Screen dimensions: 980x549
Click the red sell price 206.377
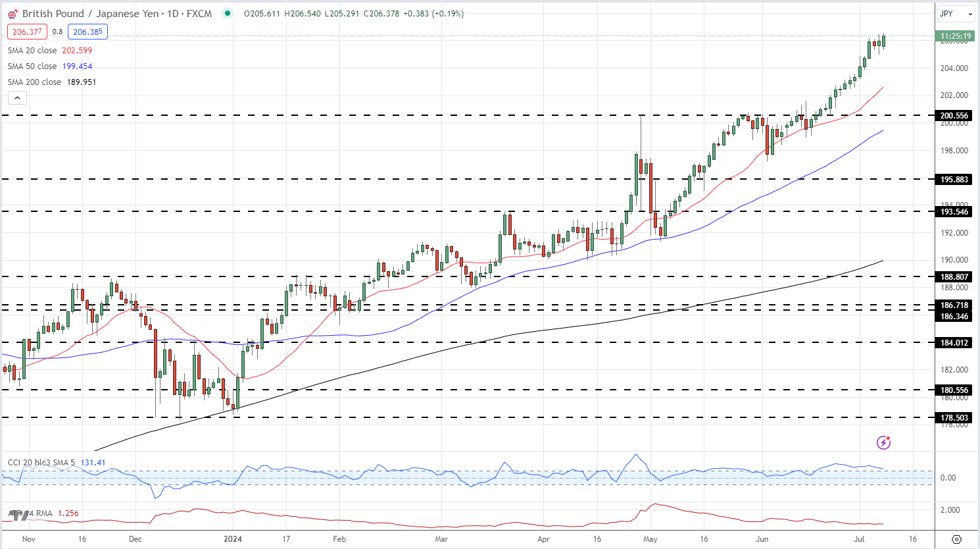[x=27, y=32]
